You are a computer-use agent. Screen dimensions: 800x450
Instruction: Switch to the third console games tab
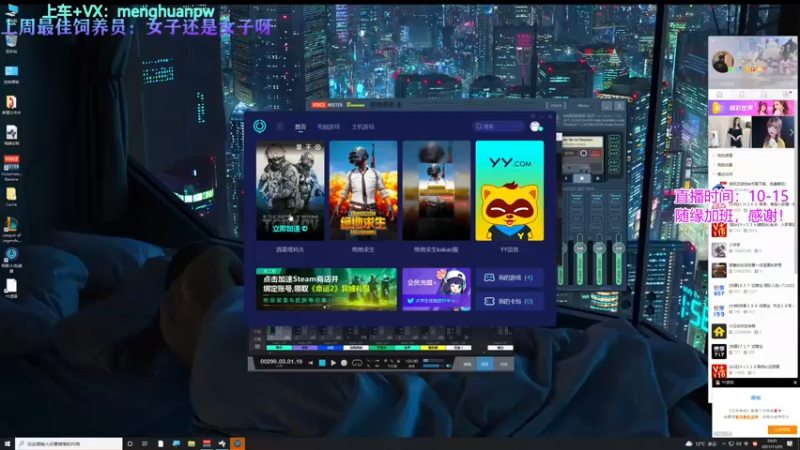click(363, 127)
